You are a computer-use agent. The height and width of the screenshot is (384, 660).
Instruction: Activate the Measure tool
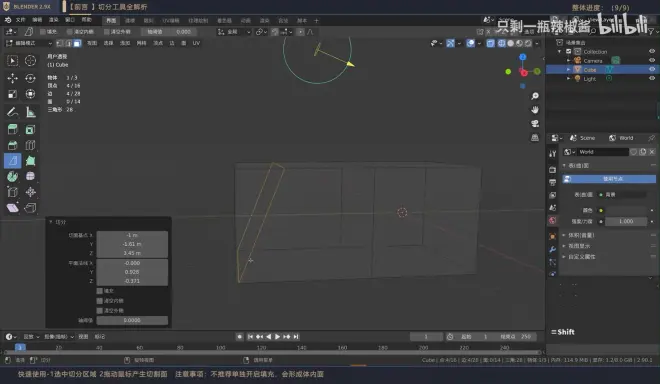(x=30, y=112)
